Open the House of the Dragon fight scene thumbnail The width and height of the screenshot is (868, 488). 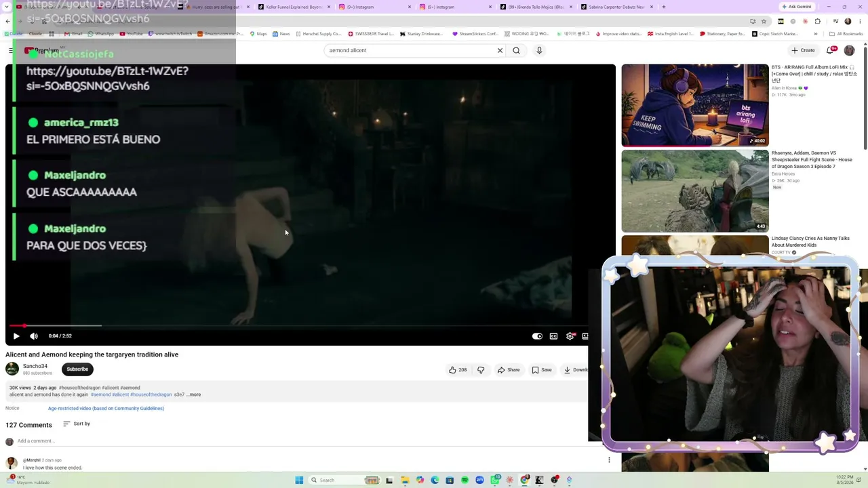(x=695, y=191)
